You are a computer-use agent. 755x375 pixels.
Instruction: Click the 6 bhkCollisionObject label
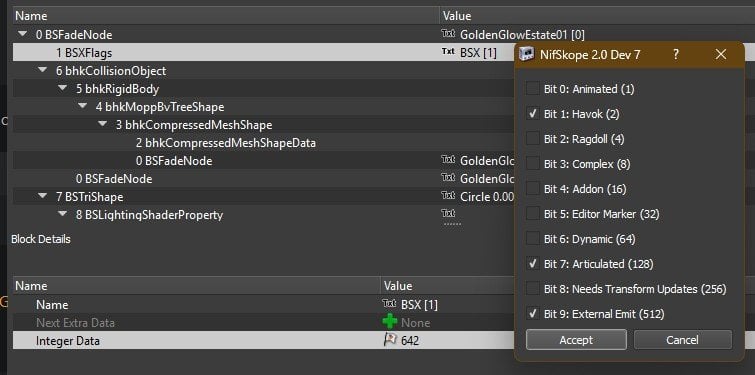pos(111,71)
